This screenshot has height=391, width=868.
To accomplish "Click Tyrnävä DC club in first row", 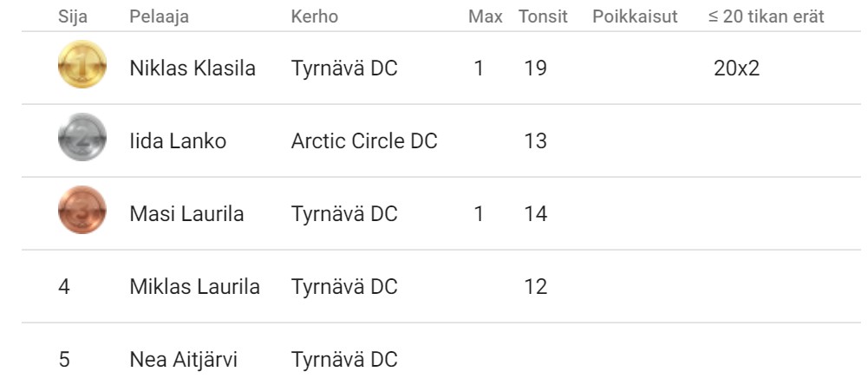I will [x=344, y=68].
